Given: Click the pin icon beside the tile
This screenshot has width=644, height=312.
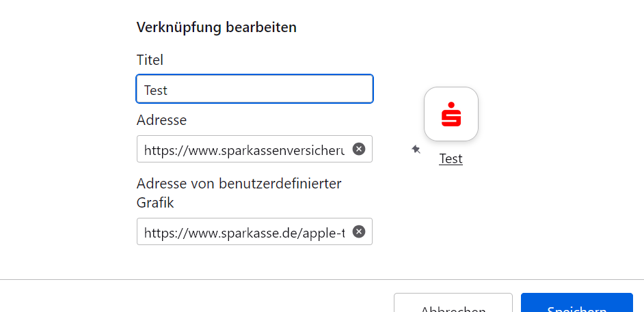Looking at the screenshot, I should coord(416,149).
